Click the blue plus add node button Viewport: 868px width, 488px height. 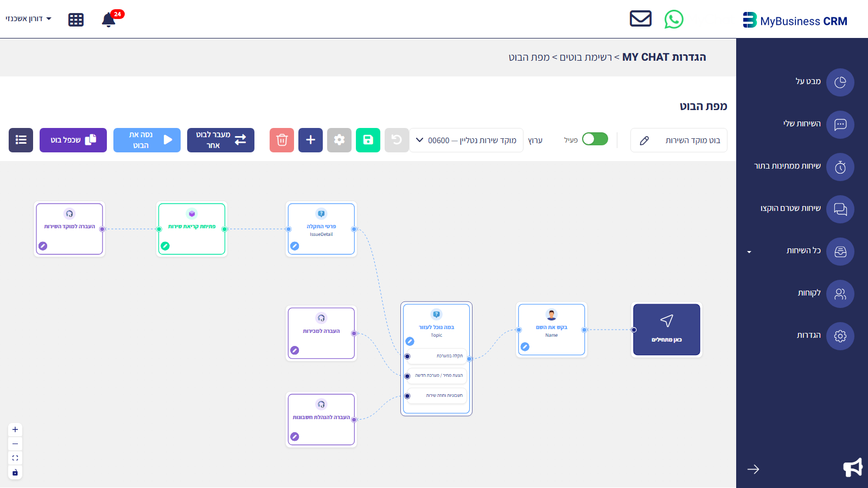pyautogui.click(x=310, y=140)
